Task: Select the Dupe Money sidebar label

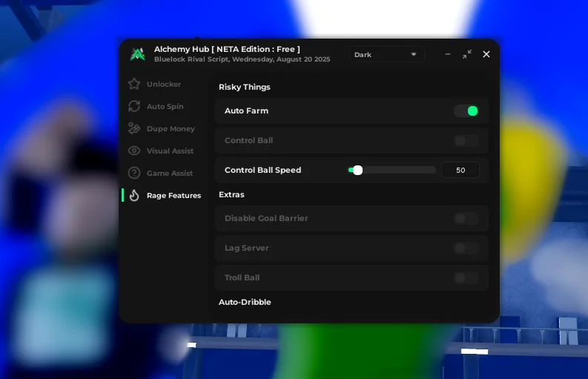Action: pyautogui.click(x=171, y=129)
